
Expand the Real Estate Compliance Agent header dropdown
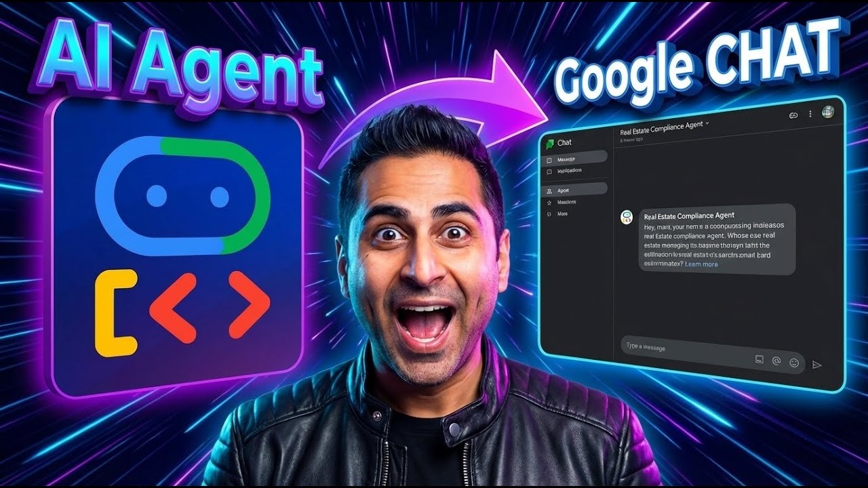pos(707,123)
